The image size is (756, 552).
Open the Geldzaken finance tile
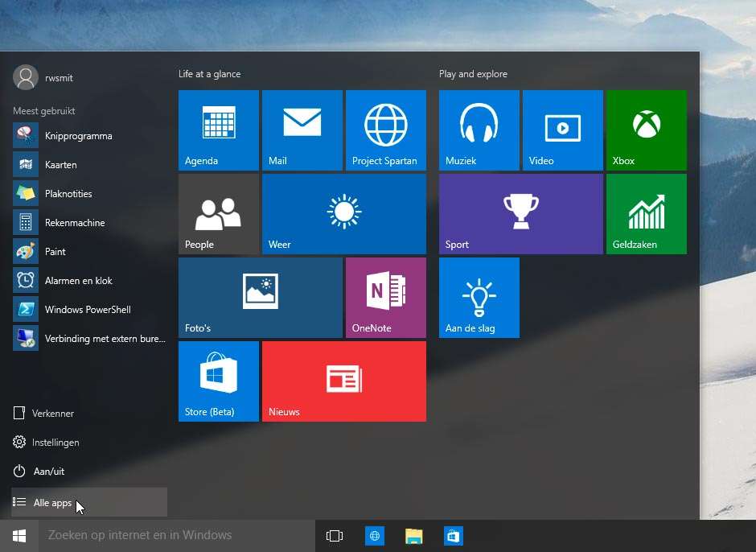tap(647, 214)
